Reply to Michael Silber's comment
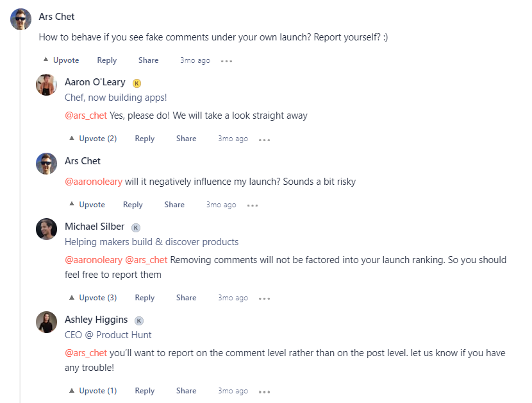The height and width of the screenshot is (403, 532). (x=144, y=297)
